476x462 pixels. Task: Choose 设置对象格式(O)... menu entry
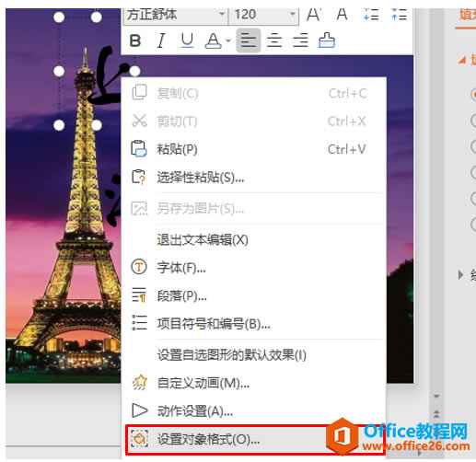255,440
